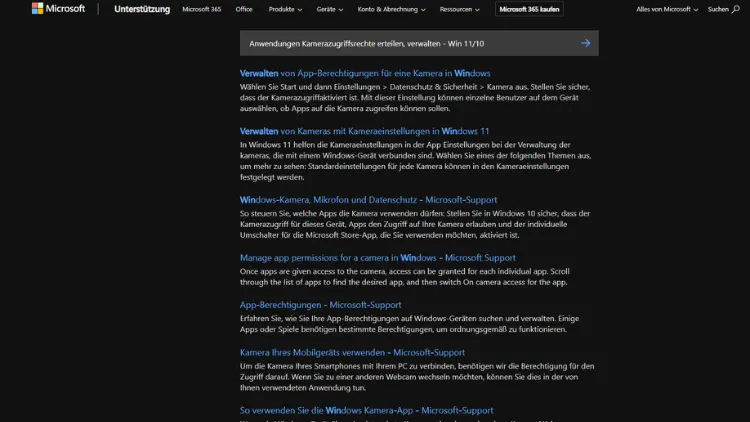Viewport: 750px width, 422px height.
Task: Open App-Berechtigungen - Microsoft-Support result
Action: click(320, 305)
